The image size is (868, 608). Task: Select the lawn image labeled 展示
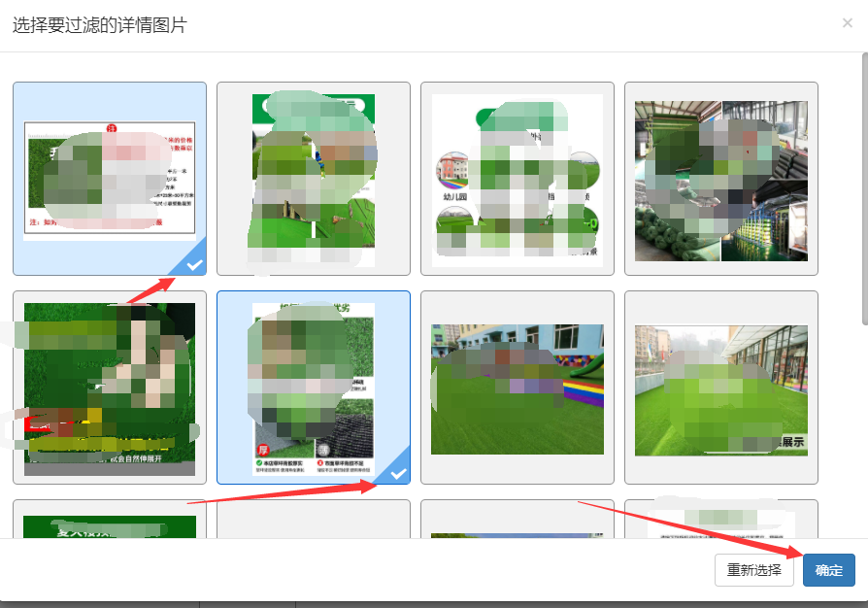tap(720, 388)
